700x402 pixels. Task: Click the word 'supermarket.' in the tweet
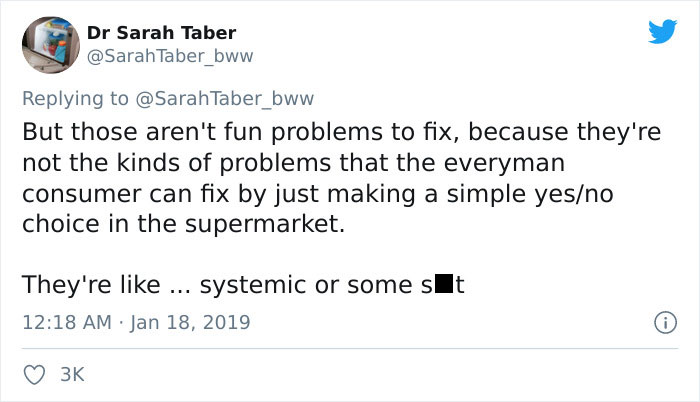pyautogui.click(x=265, y=224)
